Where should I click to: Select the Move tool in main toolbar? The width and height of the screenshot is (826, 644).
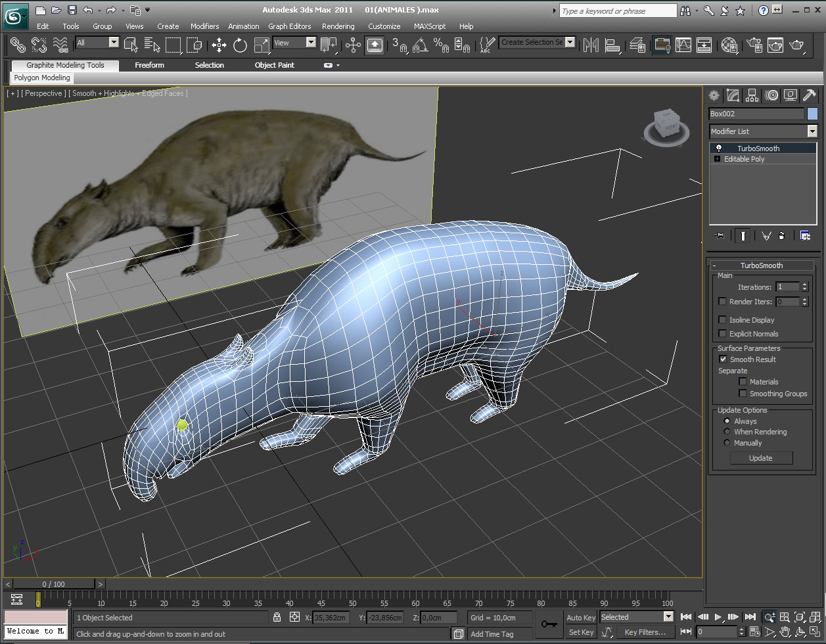click(219, 45)
